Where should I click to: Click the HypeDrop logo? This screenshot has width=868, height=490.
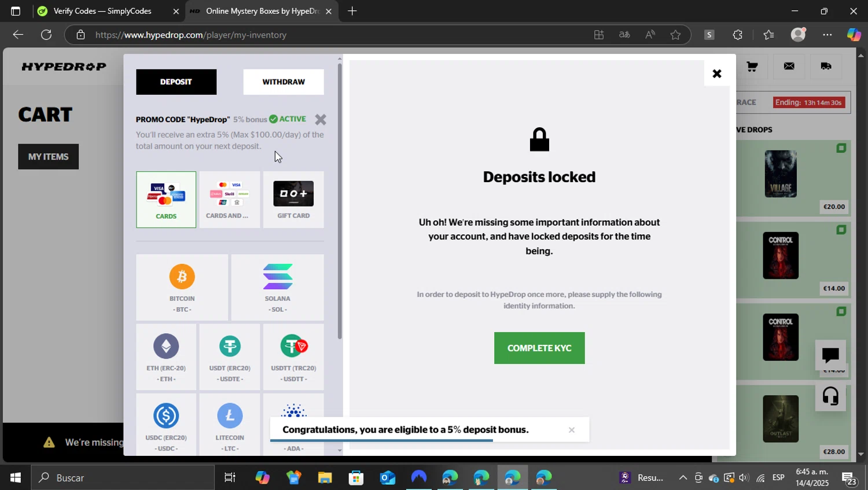[x=64, y=67]
